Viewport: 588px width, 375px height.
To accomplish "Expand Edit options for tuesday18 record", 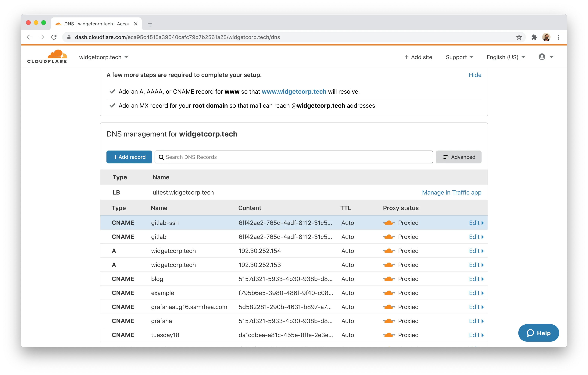I will [x=476, y=335].
